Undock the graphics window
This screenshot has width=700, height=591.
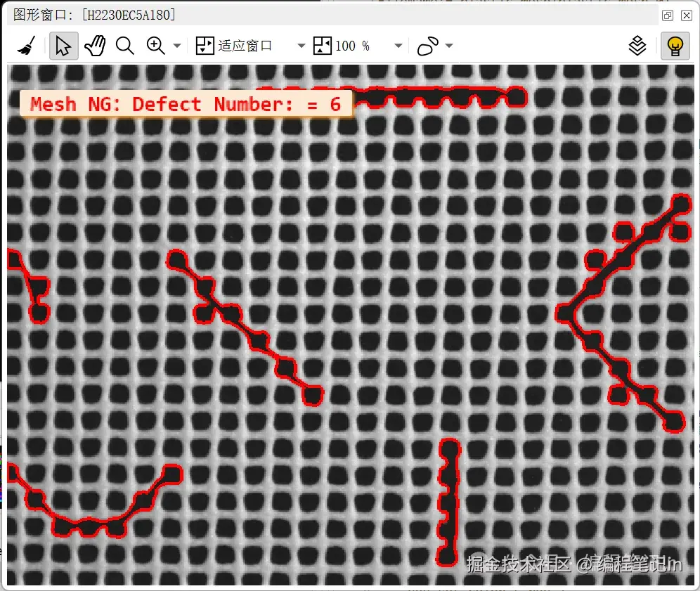click(668, 15)
